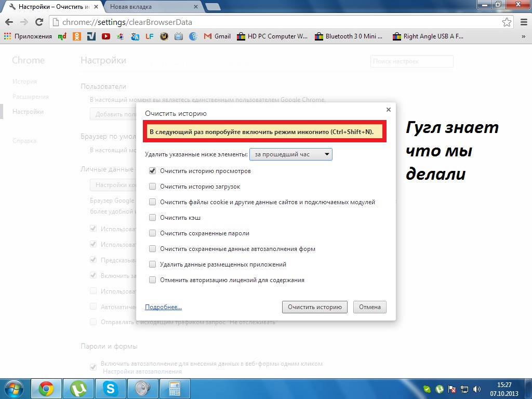The width and height of the screenshot is (532, 399).
Task: Click the new tab button
Action: (212, 7)
